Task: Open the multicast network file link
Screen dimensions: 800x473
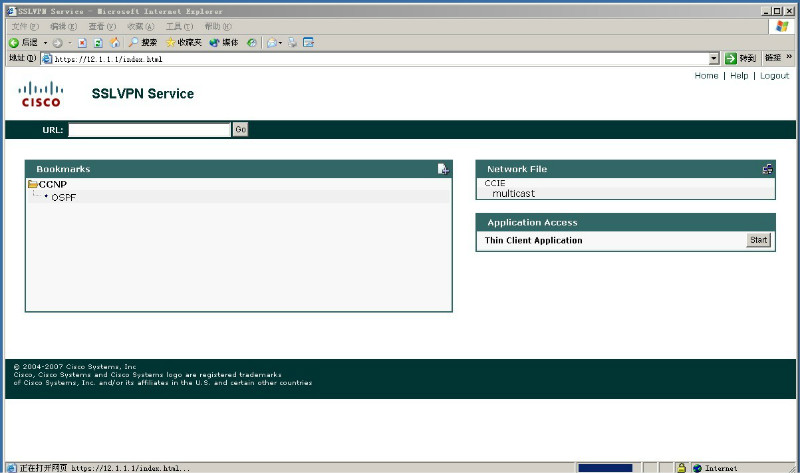Action: click(513, 193)
